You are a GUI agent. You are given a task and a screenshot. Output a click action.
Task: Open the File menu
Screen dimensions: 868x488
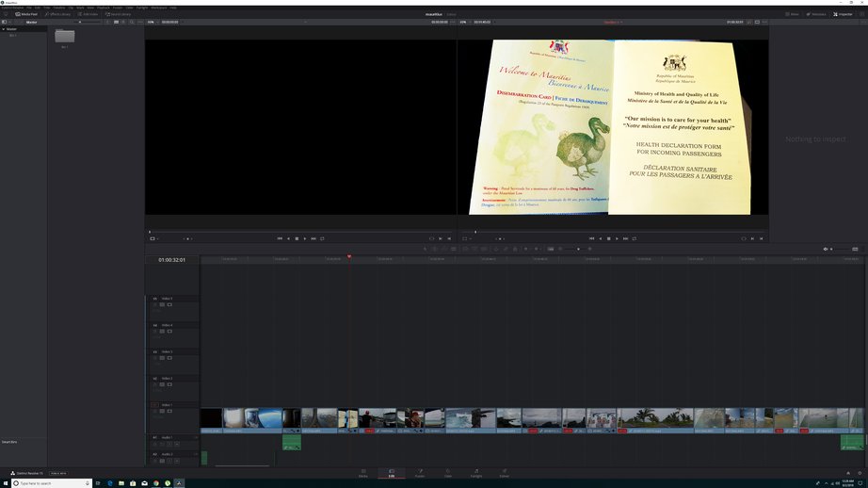pos(29,8)
